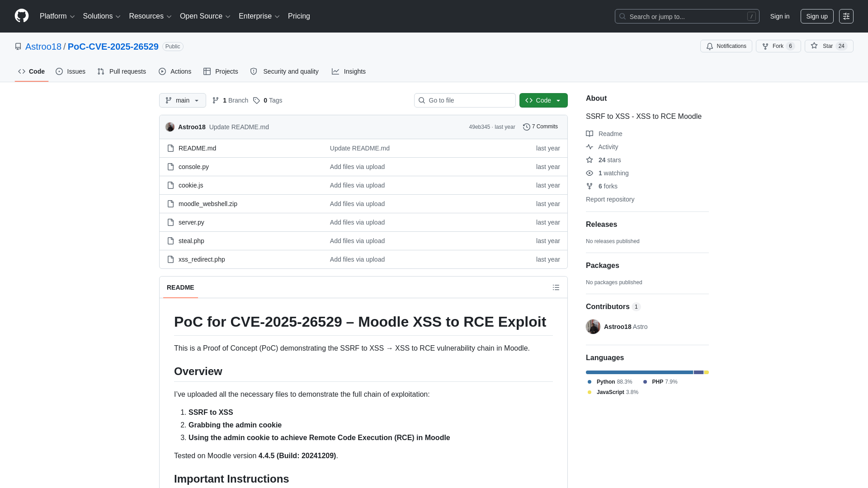Screen dimensions: 868x488
Task: Open the main branch selector dropdown
Action: pyautogui.click(x=183, y=100)
